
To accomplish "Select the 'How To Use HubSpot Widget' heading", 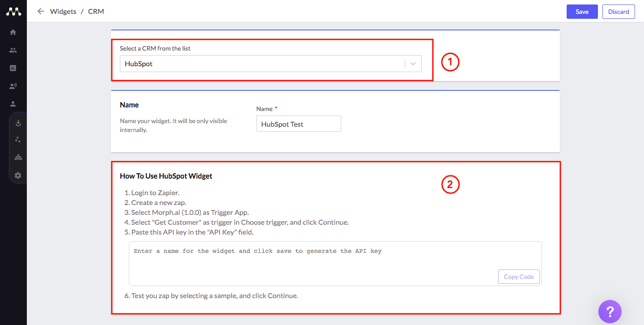I will [x=166, y=176].
